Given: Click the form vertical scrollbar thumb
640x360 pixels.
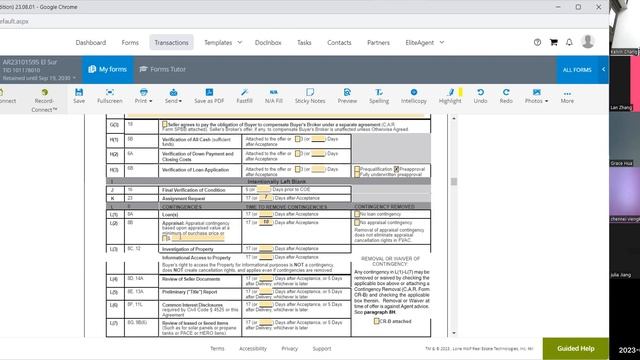Looking at the screenshot, I should 453,182.
